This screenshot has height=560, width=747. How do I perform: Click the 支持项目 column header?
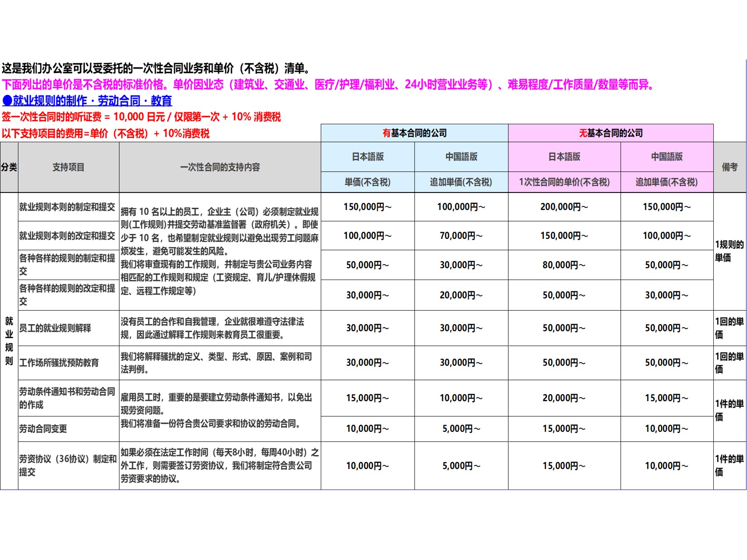[68, 167]
